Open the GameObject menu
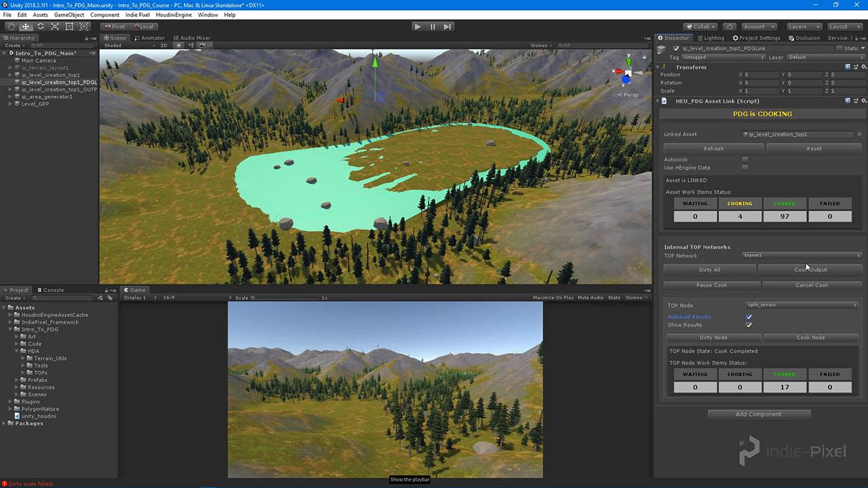 (x=68, y=14)
